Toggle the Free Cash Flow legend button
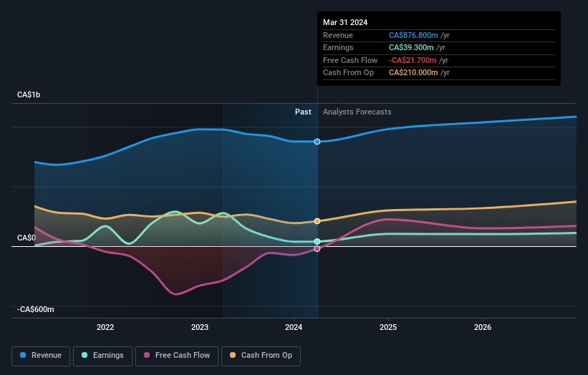 pyautogui.click(x=177, y=356)
